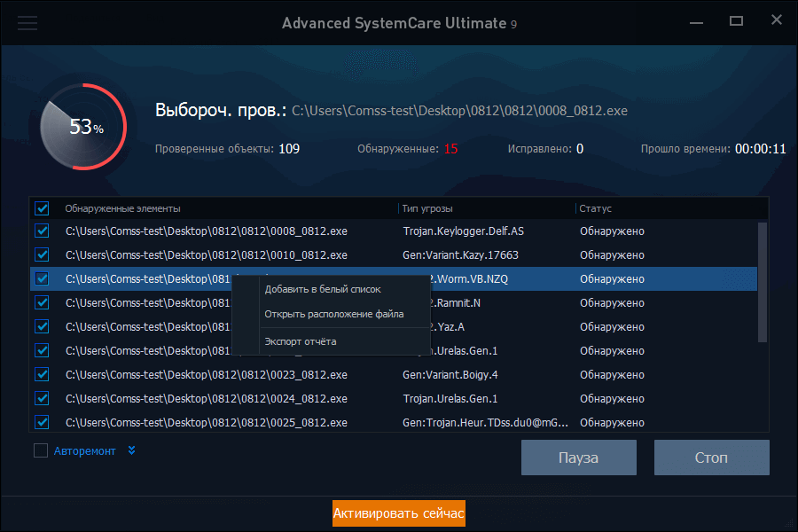Screen dimensions: 798x532
Task: Toggle the select-all checkbox in header
Action: pos(41,207)
